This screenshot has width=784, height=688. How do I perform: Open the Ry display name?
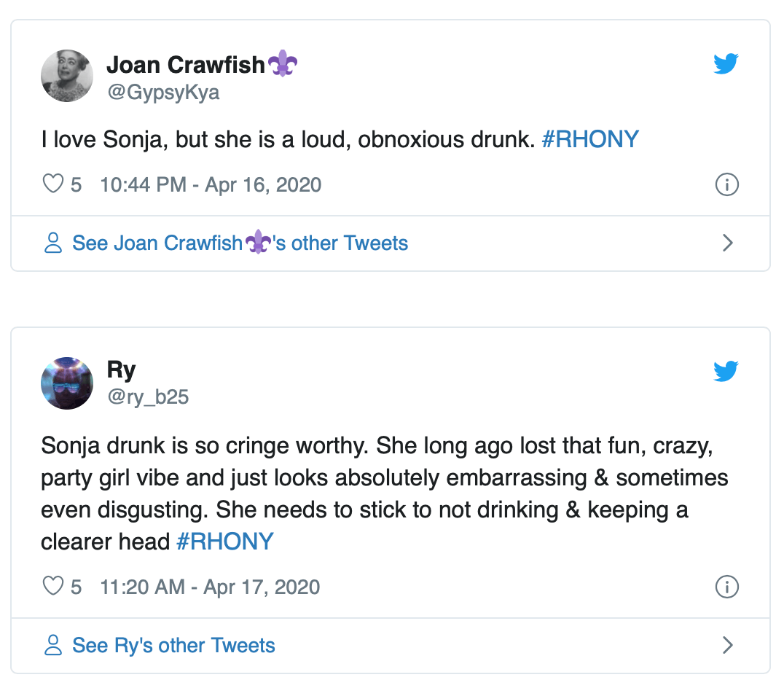[x=121, y=370]
